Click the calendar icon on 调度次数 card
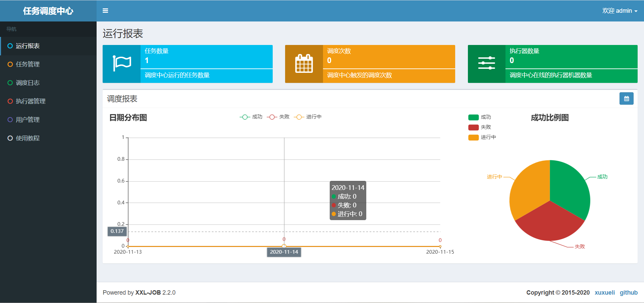The height and width of the screenshot is (303, 644). tap(304, 63)
